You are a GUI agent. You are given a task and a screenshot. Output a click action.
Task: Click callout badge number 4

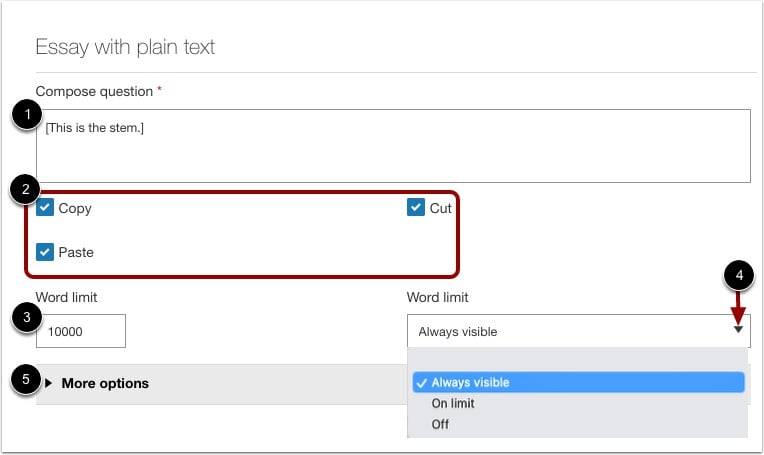coord(738,274)
